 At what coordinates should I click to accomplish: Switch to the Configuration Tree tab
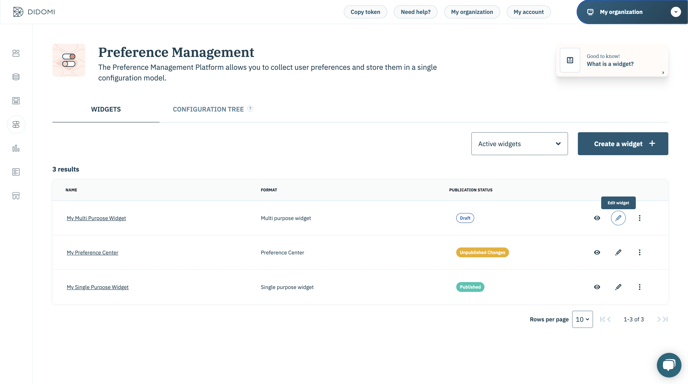[208, 109]
